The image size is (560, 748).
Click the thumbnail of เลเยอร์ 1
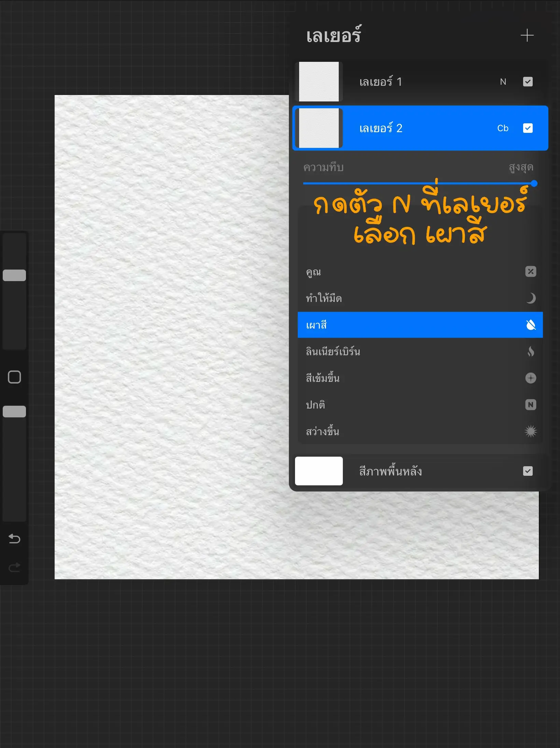[x=319, y=82]
